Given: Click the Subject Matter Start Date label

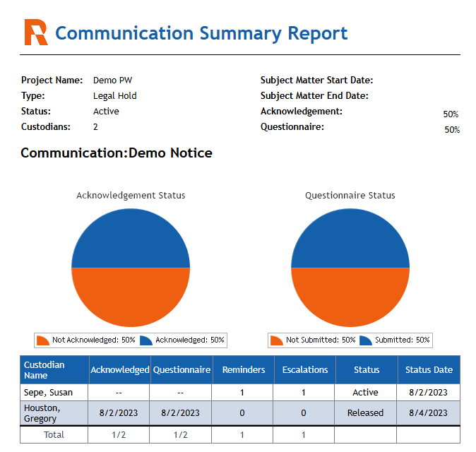Looking at the screenshot, I should pos(316,81).
